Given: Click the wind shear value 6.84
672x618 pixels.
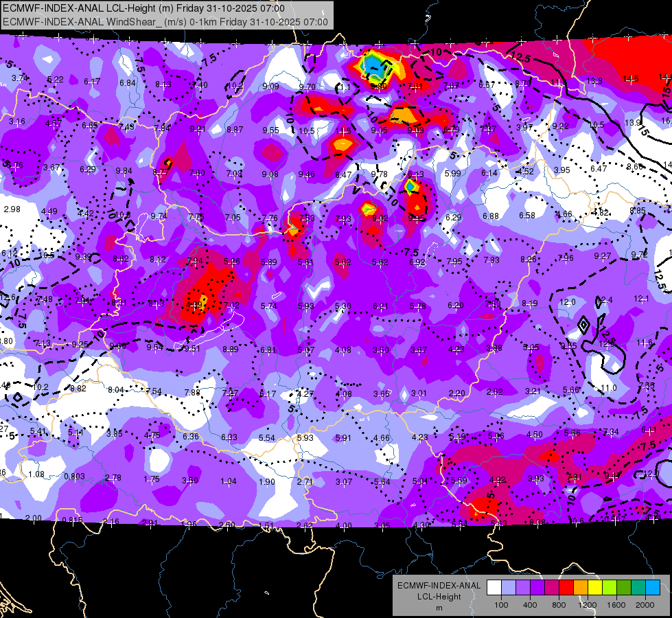Looking at the screenshot, I should click(x=128, y=82).
